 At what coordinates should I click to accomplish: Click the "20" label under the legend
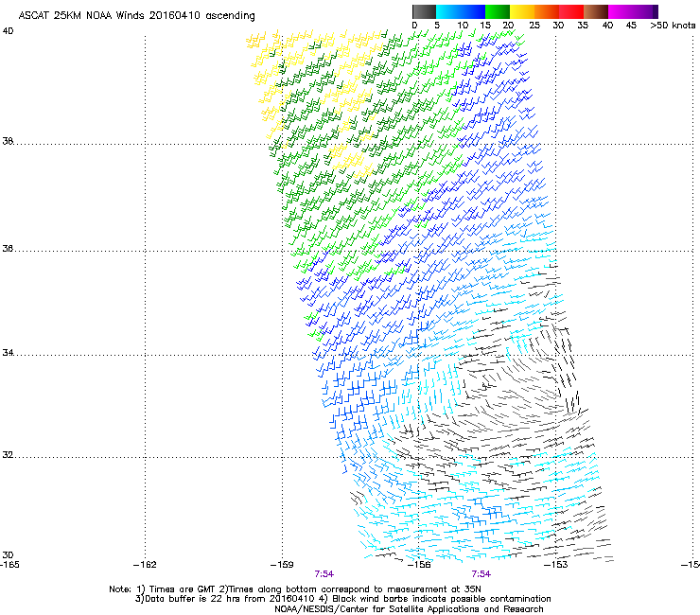(x=509, y=26)
